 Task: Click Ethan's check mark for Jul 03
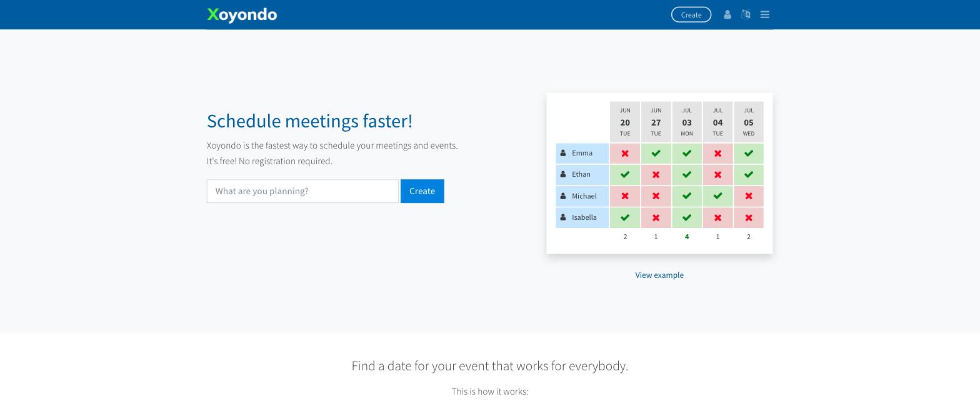point(687,175)
